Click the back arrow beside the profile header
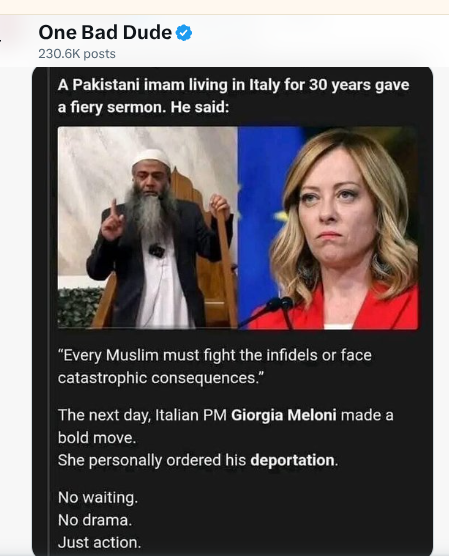449x556 pixels. click(0, 40)
